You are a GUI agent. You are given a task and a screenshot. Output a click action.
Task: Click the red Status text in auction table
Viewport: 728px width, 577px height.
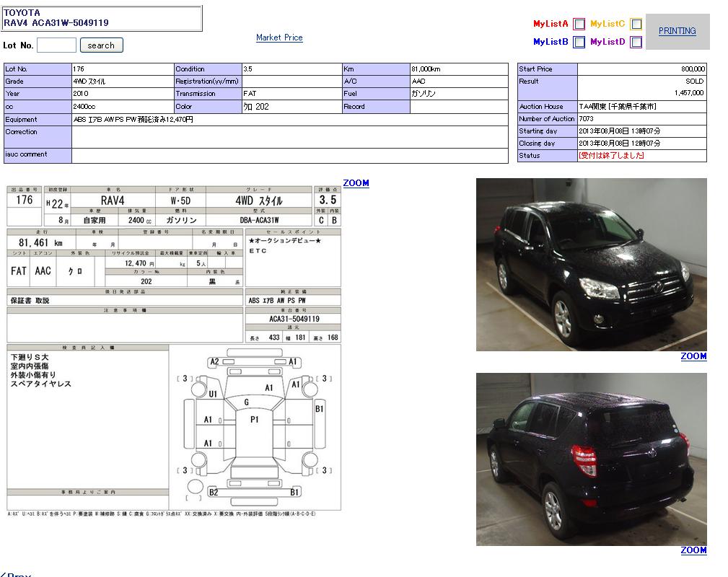point(611,156)
